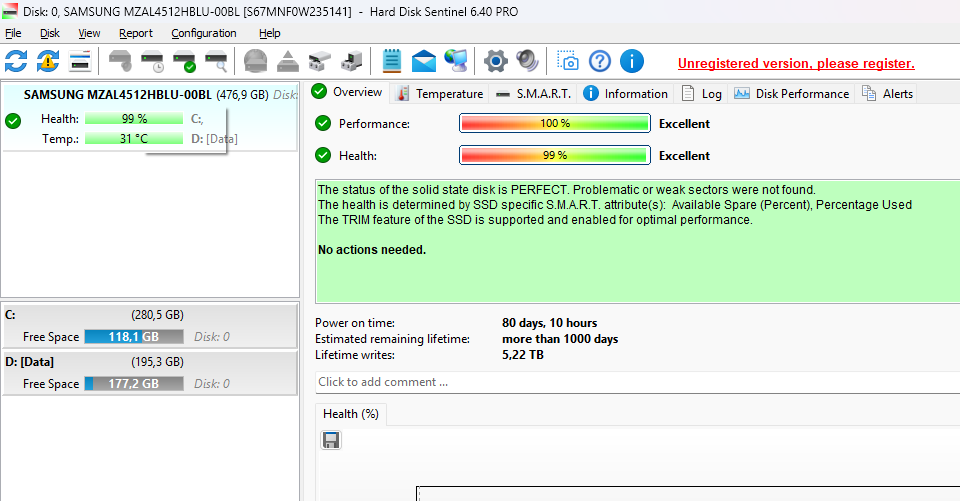The image size is (960, 501).
Task: Click the 99 % health bar in the disk list
Action: pyautogui.click(x=133, y=119)
